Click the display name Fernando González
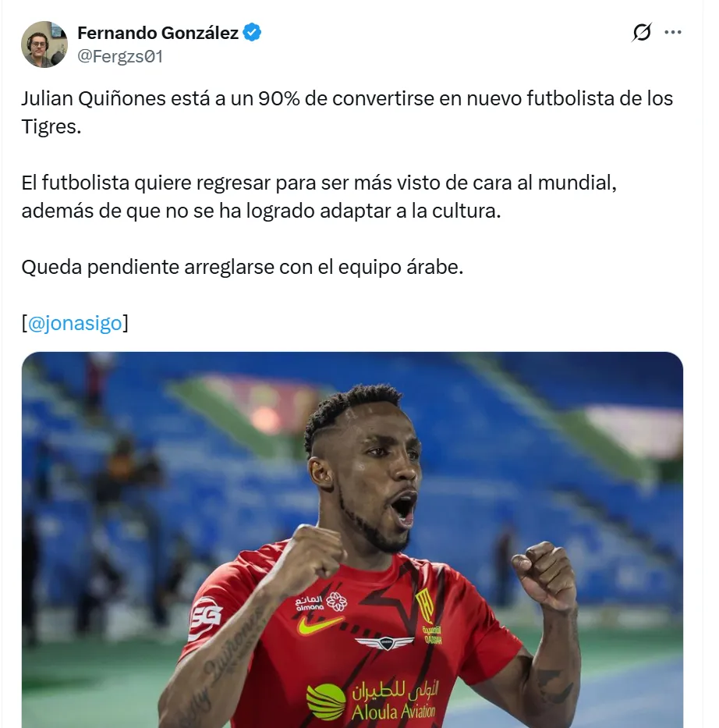This screenshot has height=728, width=719. [x=158, y=33]
